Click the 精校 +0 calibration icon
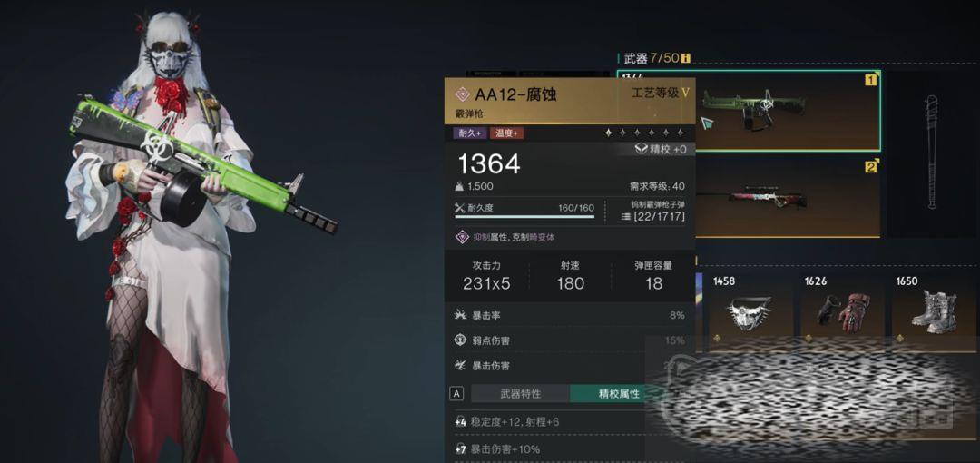The height and width of the screenshot is (463, 980). click(642, 149)
